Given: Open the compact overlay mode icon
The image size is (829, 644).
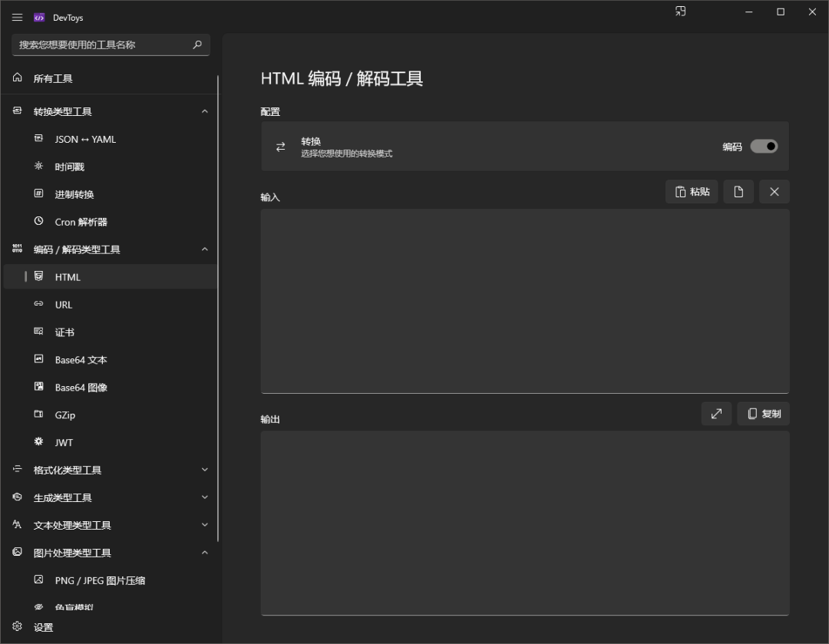Looking at the screenshot, I should coord(680,12).
